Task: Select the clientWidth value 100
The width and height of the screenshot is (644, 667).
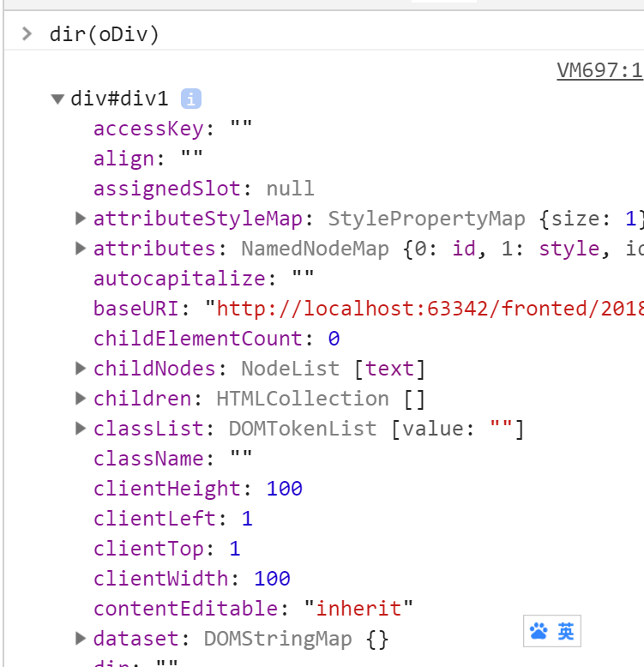Action: coord(272,579)
